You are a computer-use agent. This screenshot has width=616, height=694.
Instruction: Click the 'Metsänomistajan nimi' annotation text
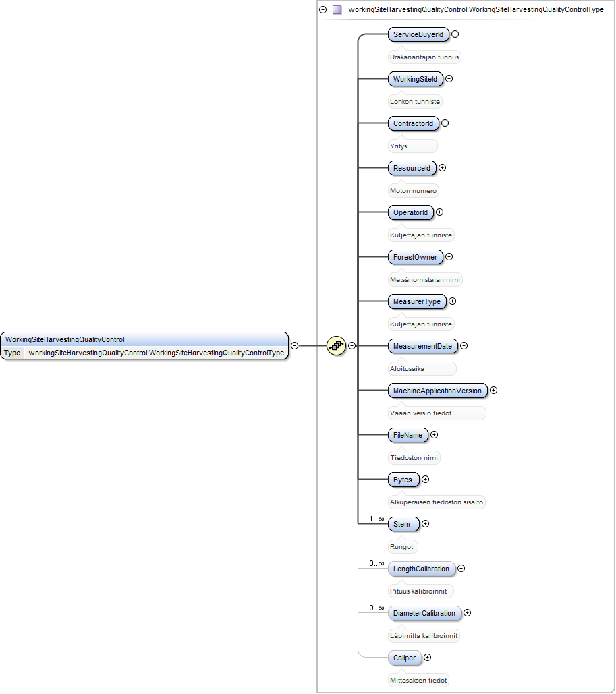(424, 280)
